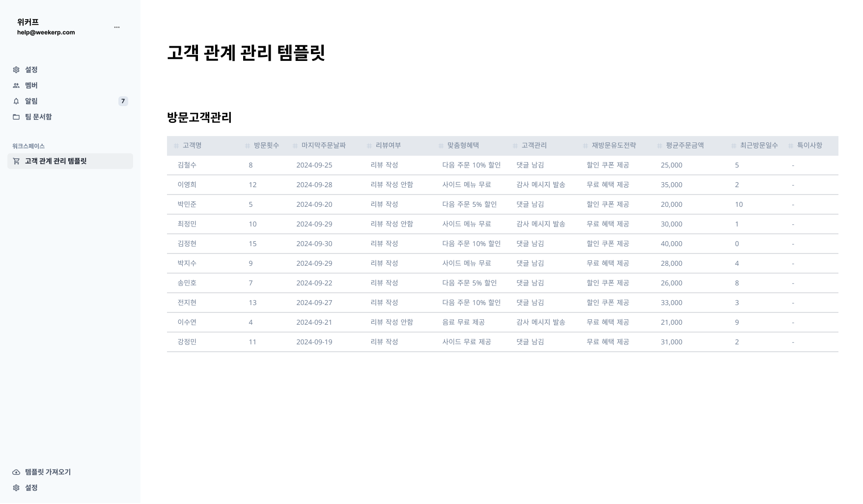Viewport: 863px width, 504px height.
Task: Click the date cell 2024-09-28
Action: coord(314,185)
